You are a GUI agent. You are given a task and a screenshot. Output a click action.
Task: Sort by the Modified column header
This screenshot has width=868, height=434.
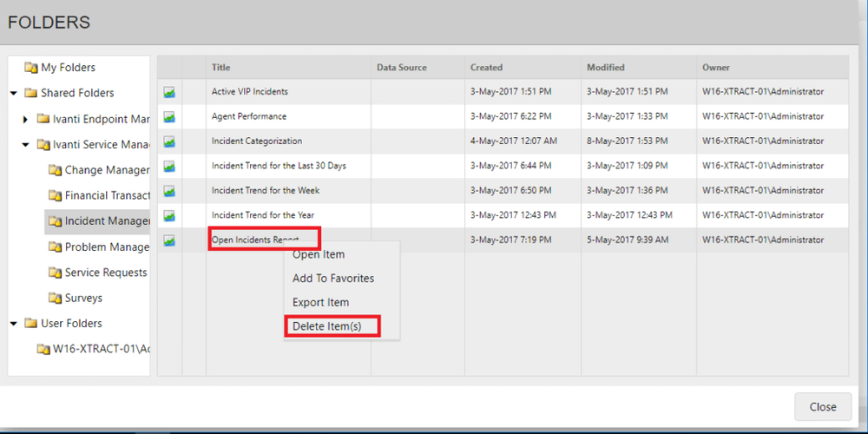coord(640,68)
